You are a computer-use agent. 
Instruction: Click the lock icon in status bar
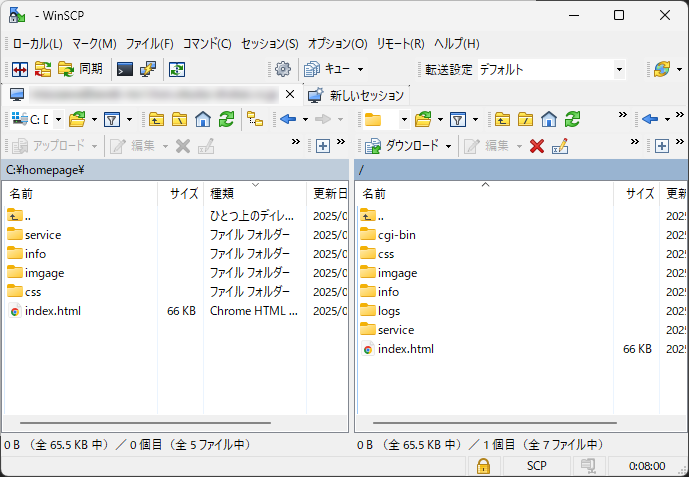click(483, 466)
